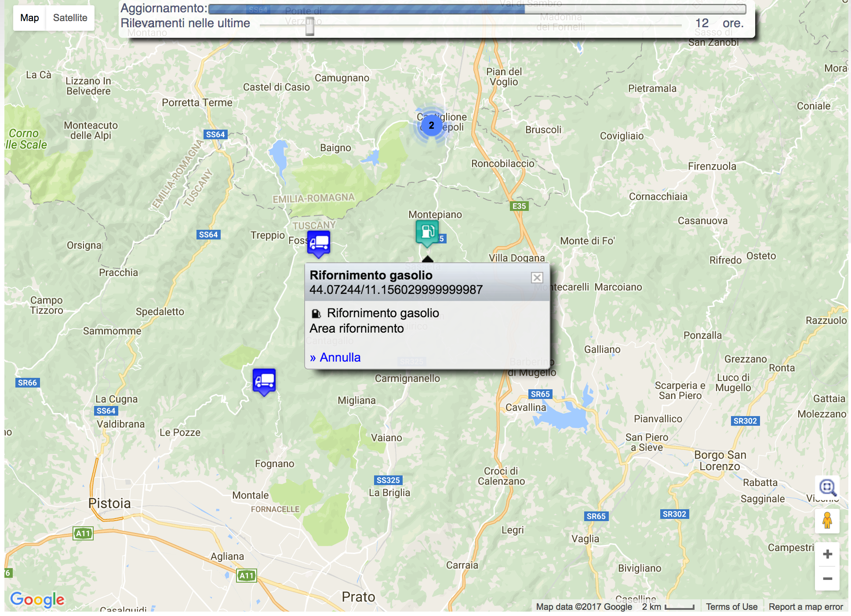The height and width of the screenshot is (616, 851).
Task: Click the Corno alle Scale park label
Action: point(25,139)
